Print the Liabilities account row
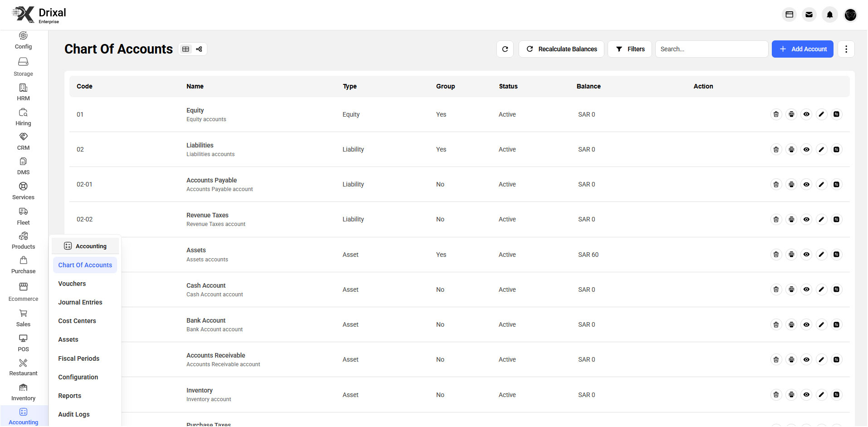 [791, 149]
